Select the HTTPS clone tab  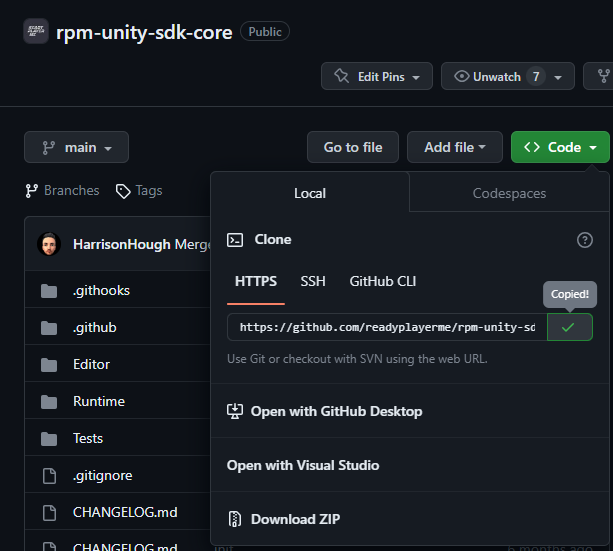[256, 282]
